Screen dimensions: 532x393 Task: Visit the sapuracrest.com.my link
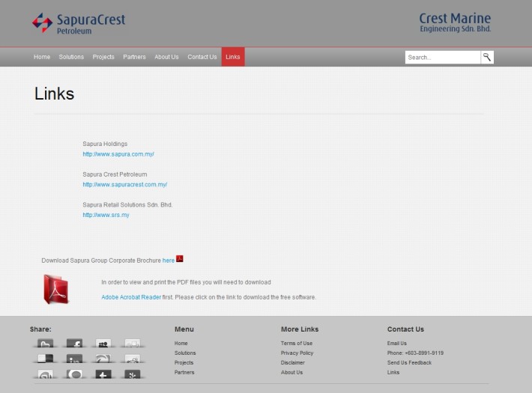(124, 184)
